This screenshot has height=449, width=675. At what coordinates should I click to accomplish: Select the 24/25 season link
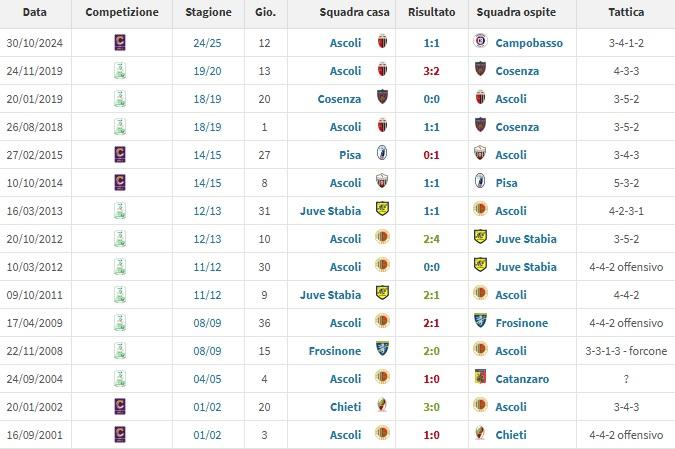coord(208,43)
